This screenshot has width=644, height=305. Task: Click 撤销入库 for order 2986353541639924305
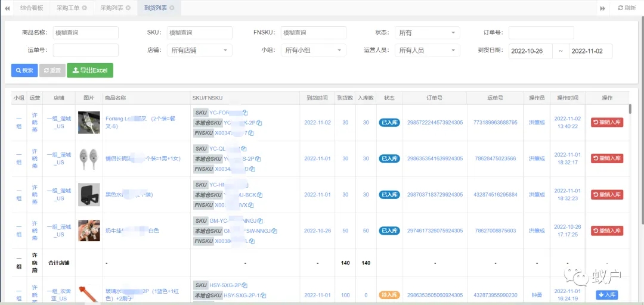[607, 158]
